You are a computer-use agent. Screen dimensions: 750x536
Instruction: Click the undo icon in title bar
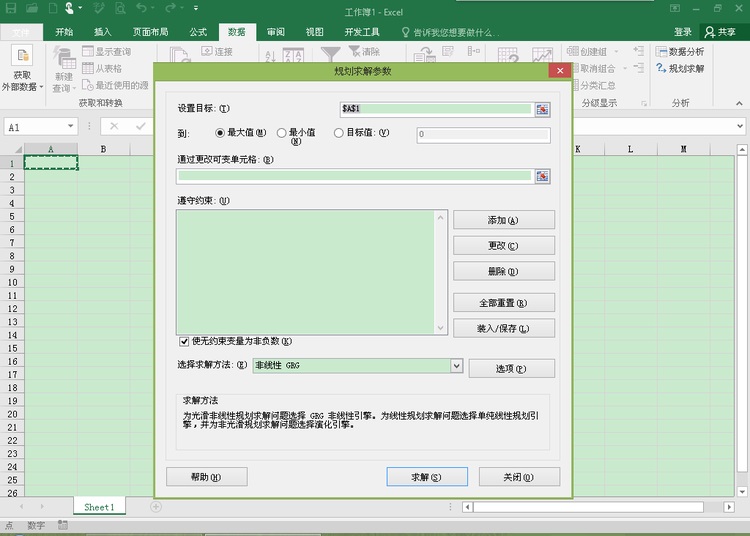[142, 8]
